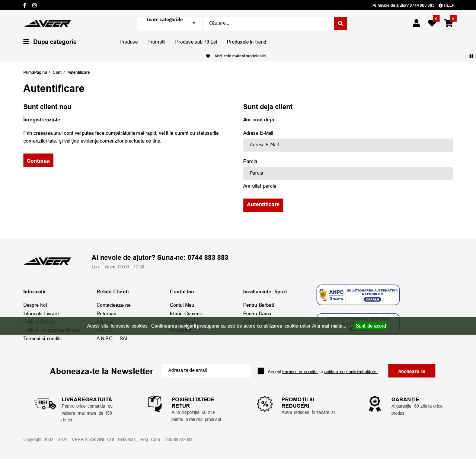Viewport: 476px width, 459px height.
Task: Open Istoric Comenzi footer link
Action: pyautogui.click(x=186, y=314)
